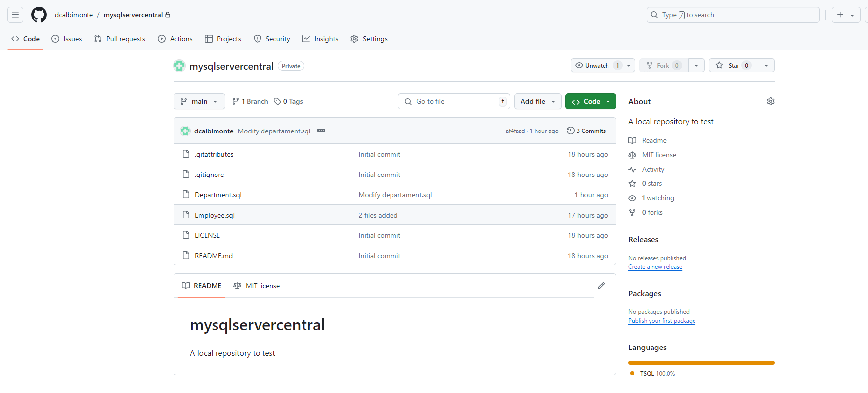This screenshot has width=868, height=393.
Task: Open the 3 Commits history
Action: click(x=586, y=131)
